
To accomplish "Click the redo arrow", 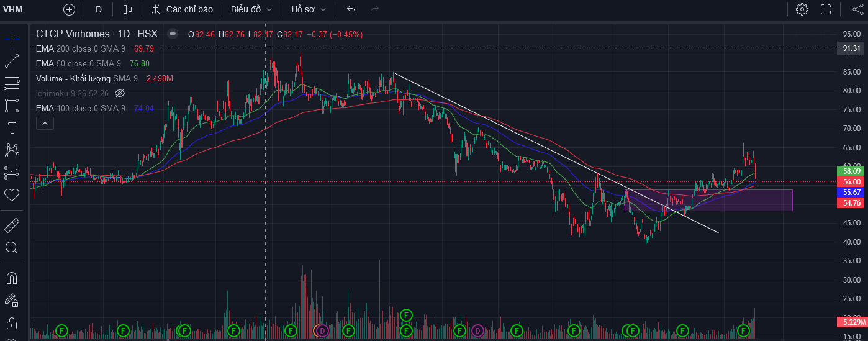I will point(374,9).
